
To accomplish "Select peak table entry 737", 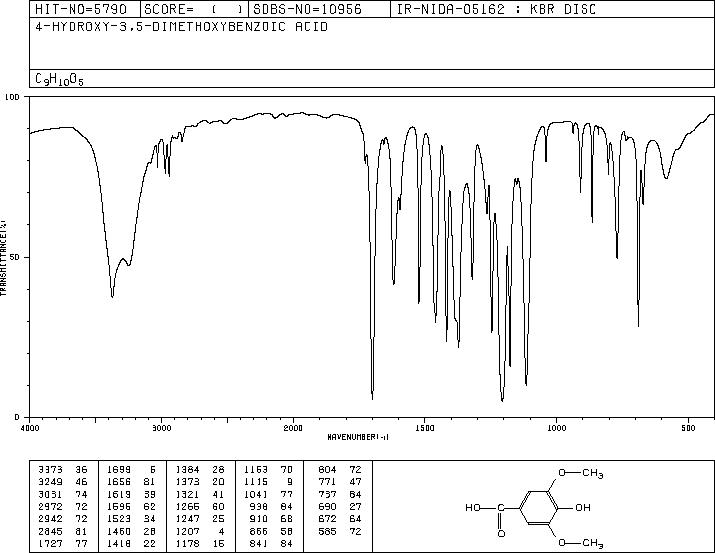I will (340, 494).
